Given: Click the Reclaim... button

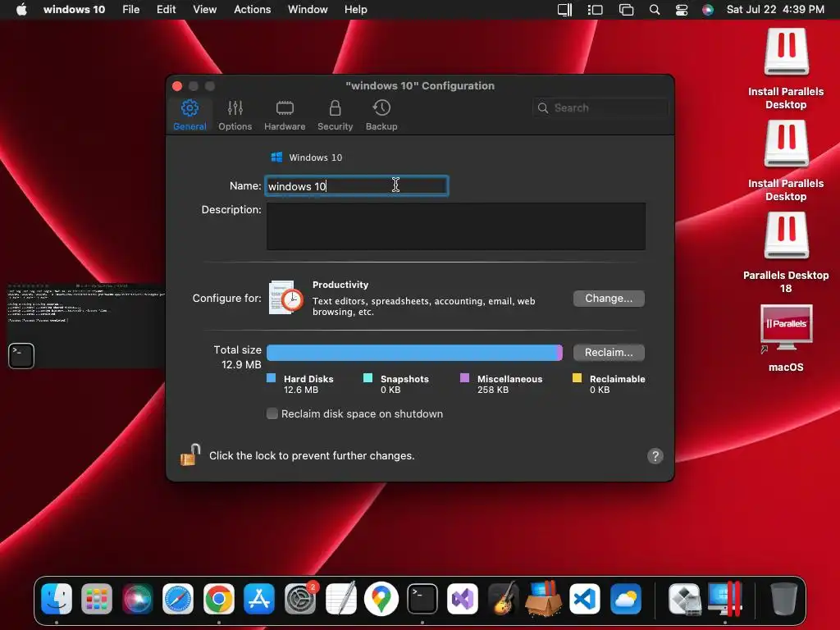Looking at the screenshot, I should pos(609,353).
